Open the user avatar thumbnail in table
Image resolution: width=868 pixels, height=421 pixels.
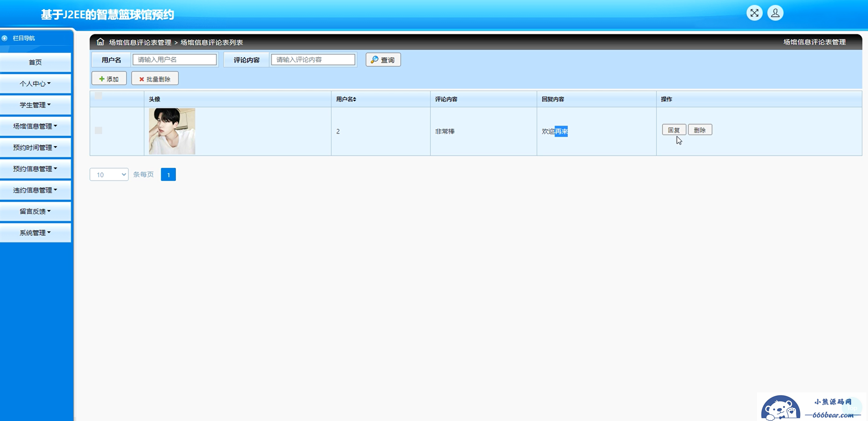pyautogui.click(x=172, y=131)
